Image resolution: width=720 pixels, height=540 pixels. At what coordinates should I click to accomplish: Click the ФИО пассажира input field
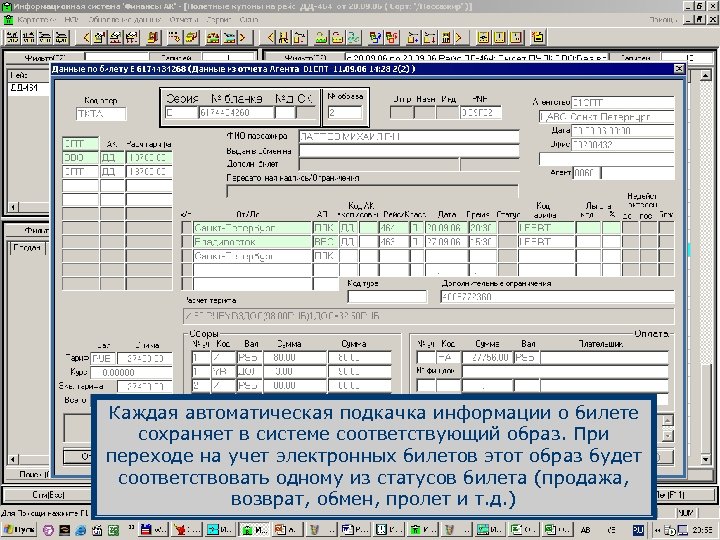pos(409,136)
